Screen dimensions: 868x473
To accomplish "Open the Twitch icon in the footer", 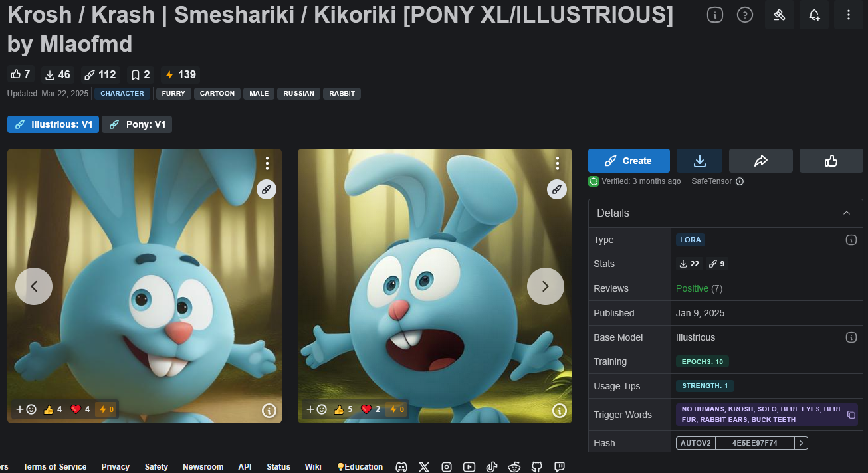I will pyautogui.click(x=560, y=467).
